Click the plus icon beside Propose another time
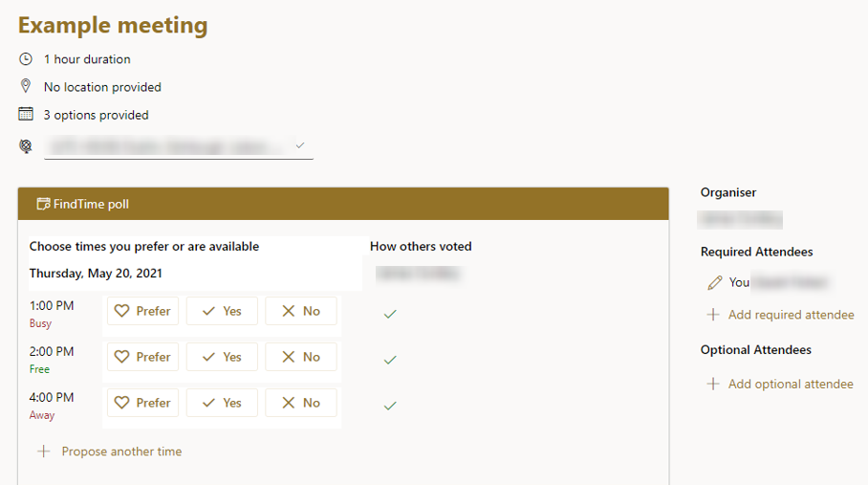Viewport: 868px width, 485px height. [43, 452]
